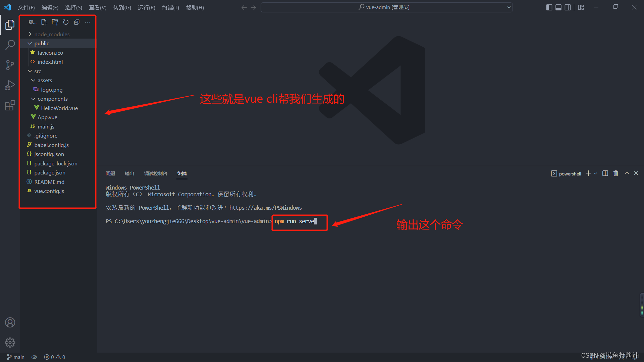This screenshot has height=362, width=644.
Task: Open explorer more actions ellipsis
Action: 88,22
